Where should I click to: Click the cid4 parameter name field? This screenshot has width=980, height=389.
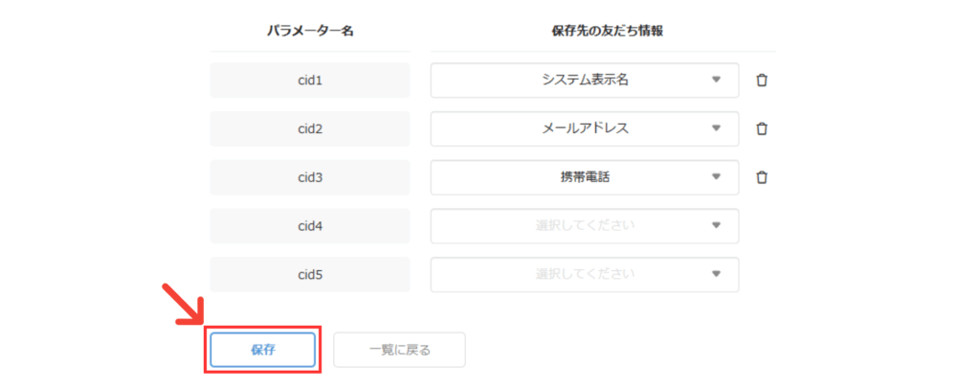(310, 226)
